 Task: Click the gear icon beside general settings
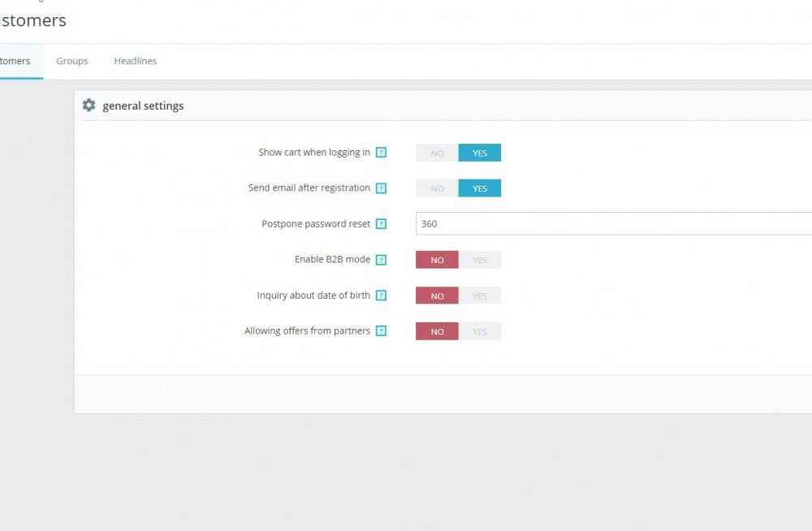click(89, 106)
